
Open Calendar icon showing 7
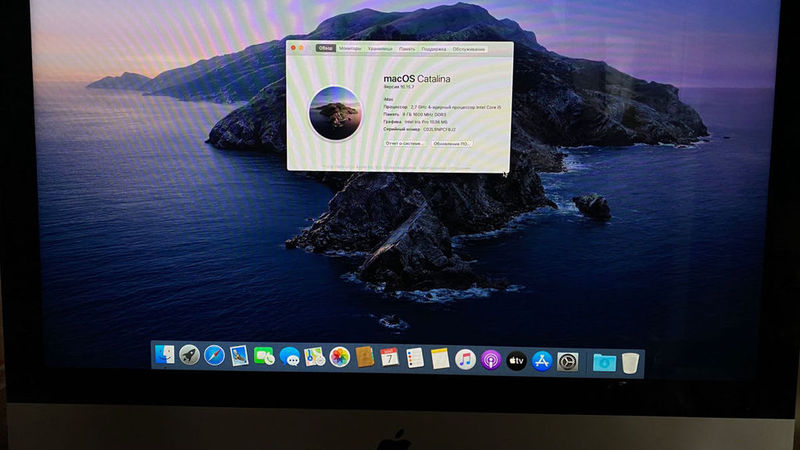389,358
